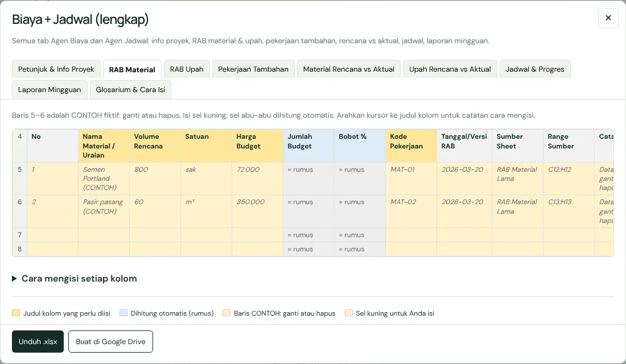Select the MAT-01 code cell

pyautogui.click(x=411, y=179)
